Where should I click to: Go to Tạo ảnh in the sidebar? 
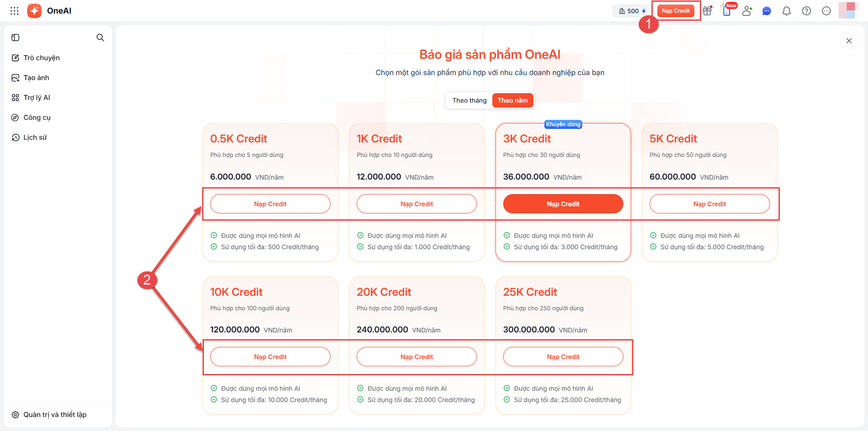tap(36, 78)
